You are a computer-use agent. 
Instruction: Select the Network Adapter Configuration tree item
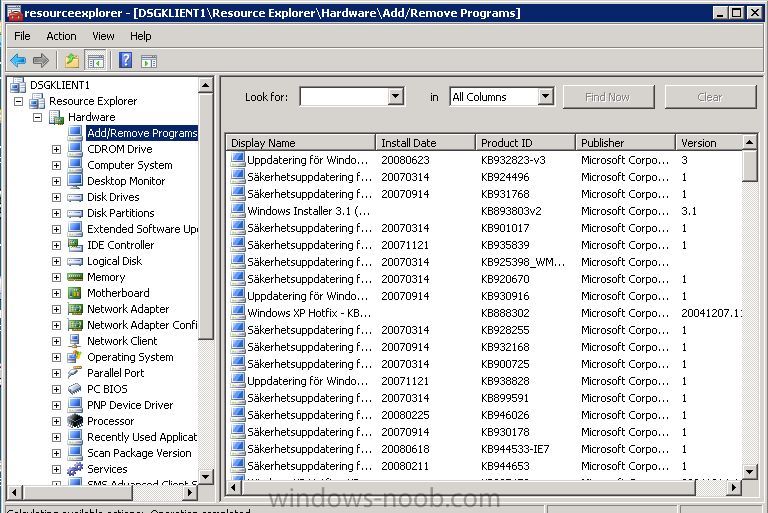point(142,325)
